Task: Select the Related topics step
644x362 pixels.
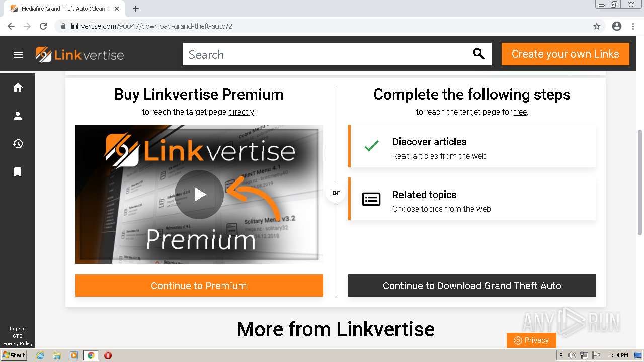Action: pos(472,199)
